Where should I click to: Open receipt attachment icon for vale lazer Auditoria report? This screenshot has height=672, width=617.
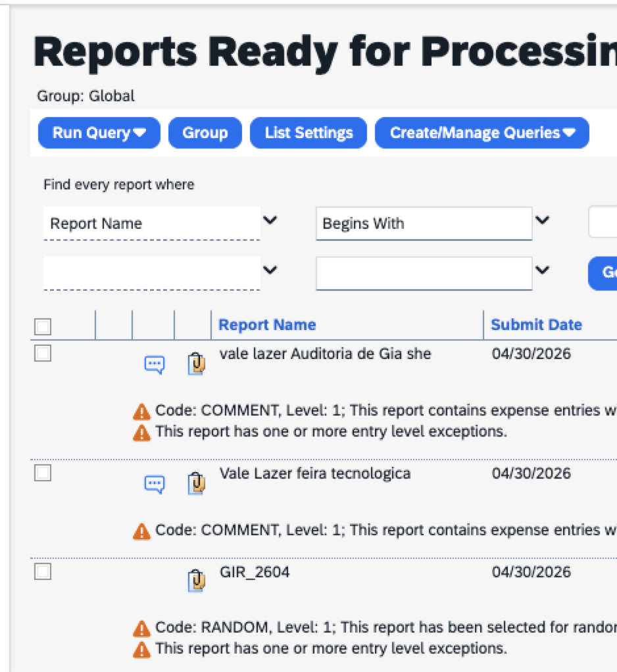197,364
